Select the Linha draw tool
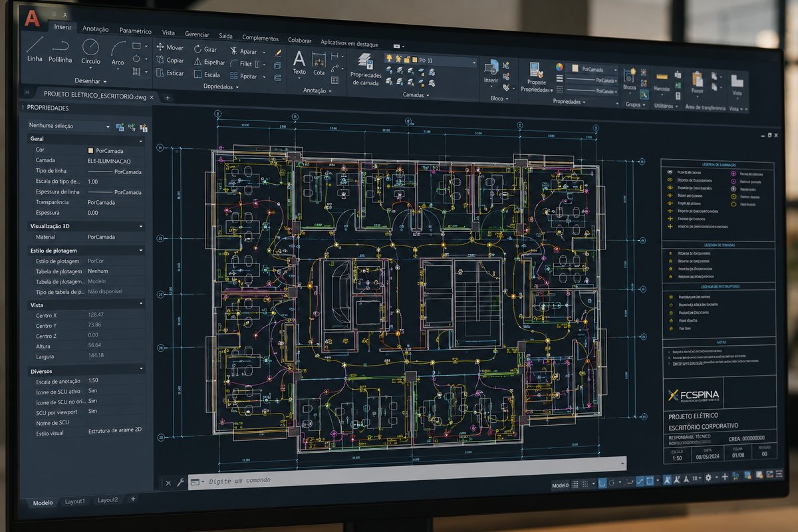This screenshot has width=798, height=532. (35, 49)
